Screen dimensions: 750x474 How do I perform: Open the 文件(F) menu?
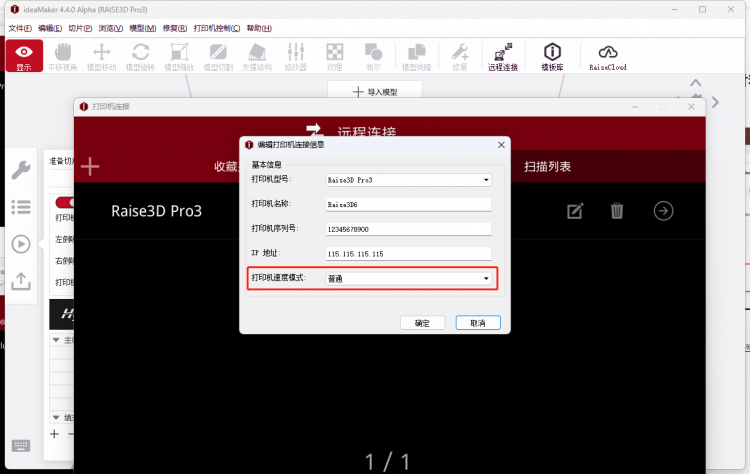pyautogui.click(x=20, y=28)
